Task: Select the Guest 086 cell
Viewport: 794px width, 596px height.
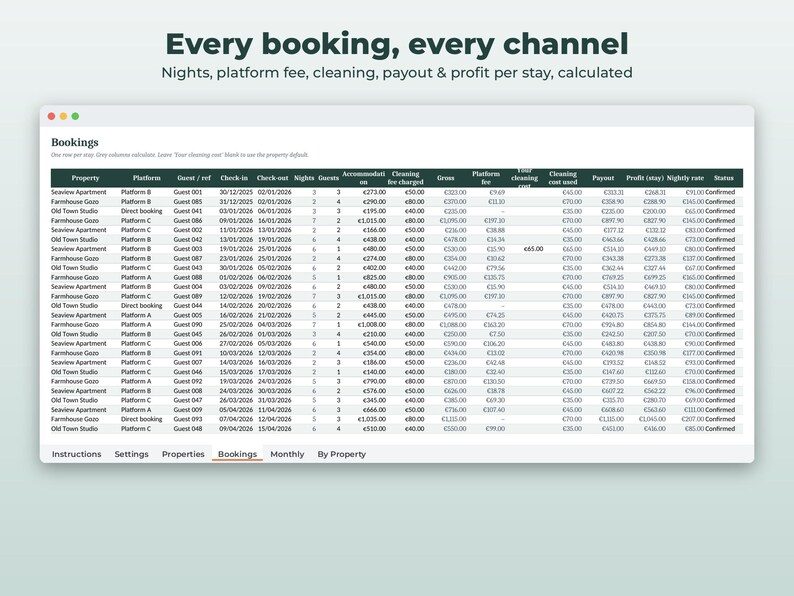Action: click(188, 221)
